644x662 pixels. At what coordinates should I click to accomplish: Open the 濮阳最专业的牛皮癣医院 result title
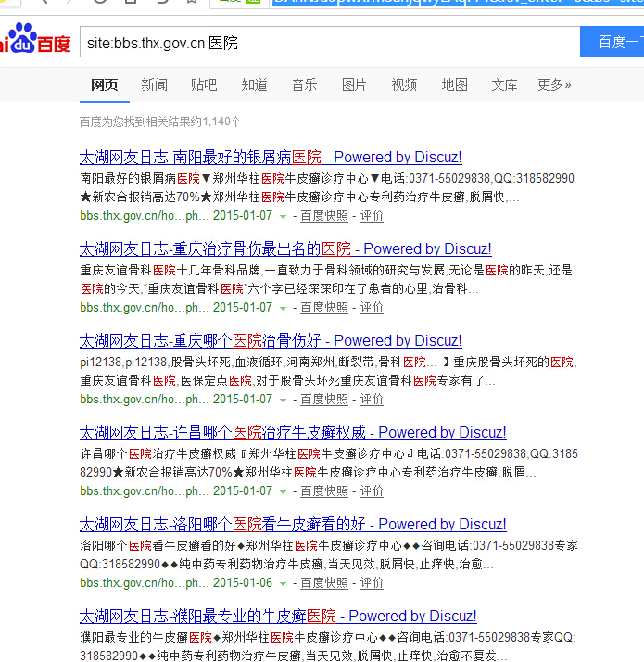tap(278, 616)
